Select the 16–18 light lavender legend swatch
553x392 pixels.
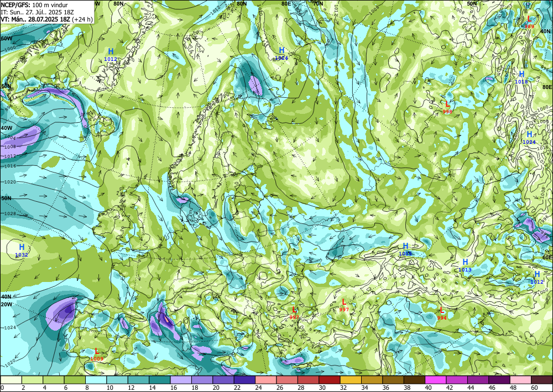(181, 380)
